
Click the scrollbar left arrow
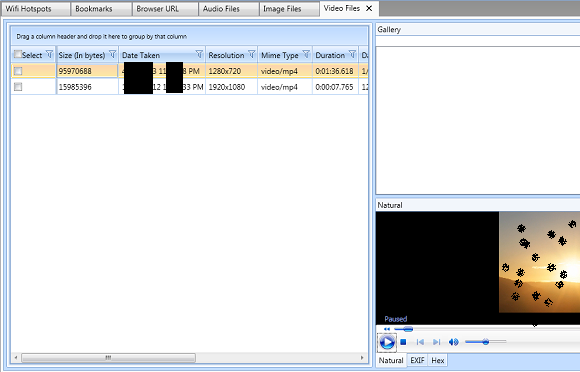point(16,358)
